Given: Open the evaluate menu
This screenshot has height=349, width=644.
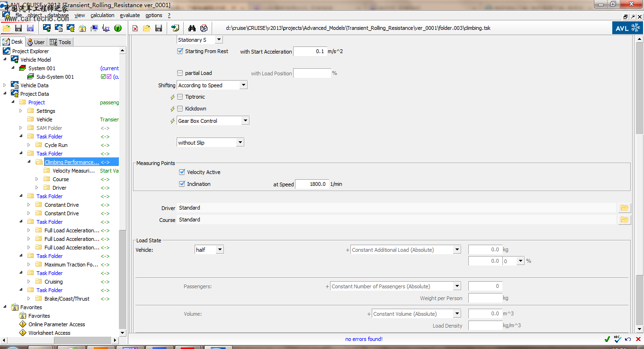Looking at the screenshot, I should pyautogui.click(x=130, y=15).
